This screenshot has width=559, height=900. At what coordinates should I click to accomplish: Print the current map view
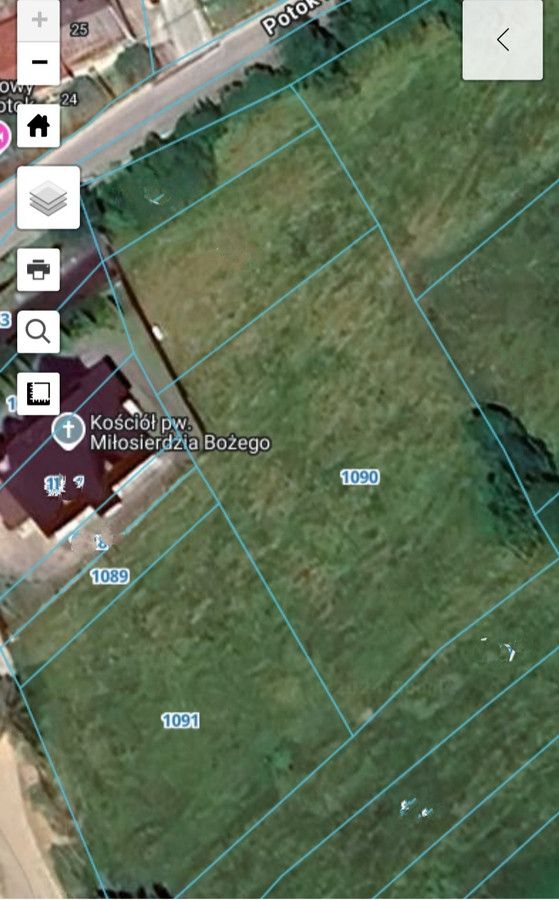(38, 269)
